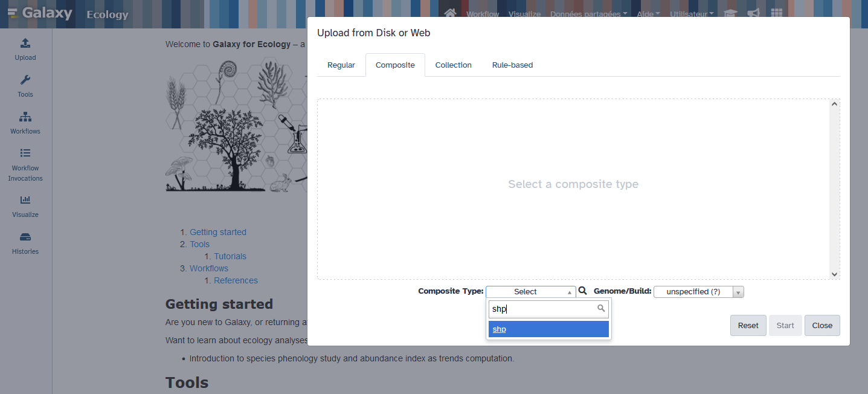Viewport: 868px width, 394px height.
Task: Open the Visualize menu in top bar
Action: point(524,14)
